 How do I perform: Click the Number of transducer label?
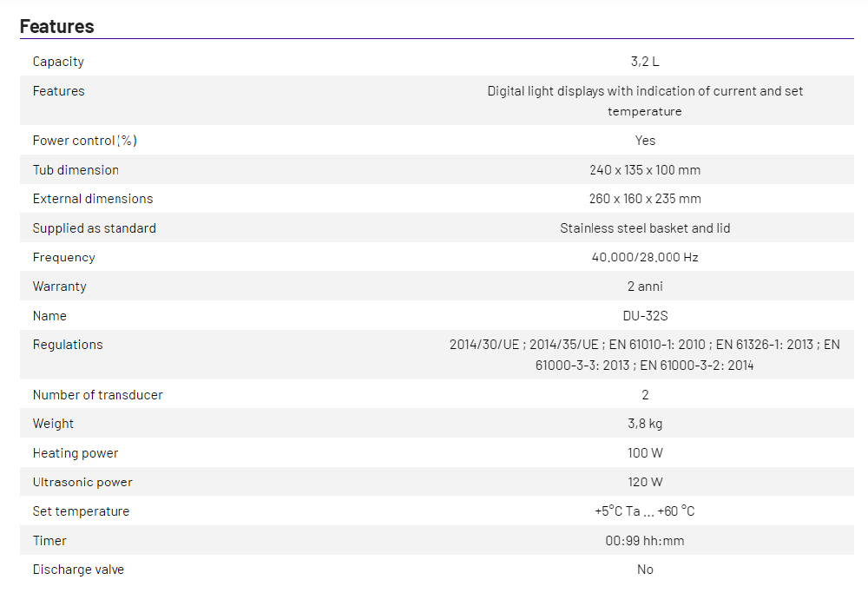tap(98, 395)
